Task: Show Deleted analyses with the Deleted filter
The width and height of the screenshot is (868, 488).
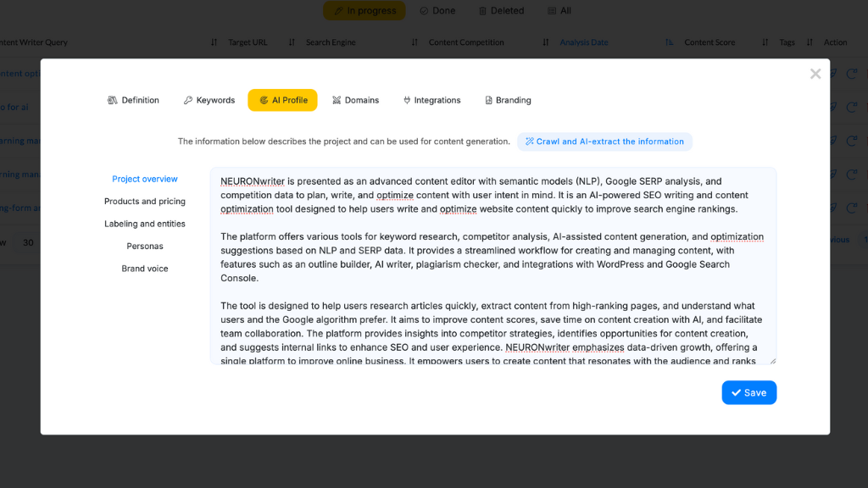Action: [x=501, y=10]
